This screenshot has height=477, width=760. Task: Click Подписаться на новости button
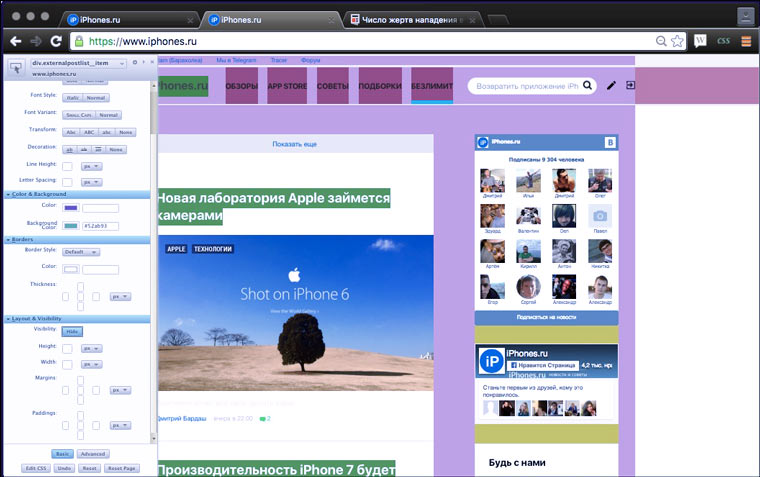(546, 318)
